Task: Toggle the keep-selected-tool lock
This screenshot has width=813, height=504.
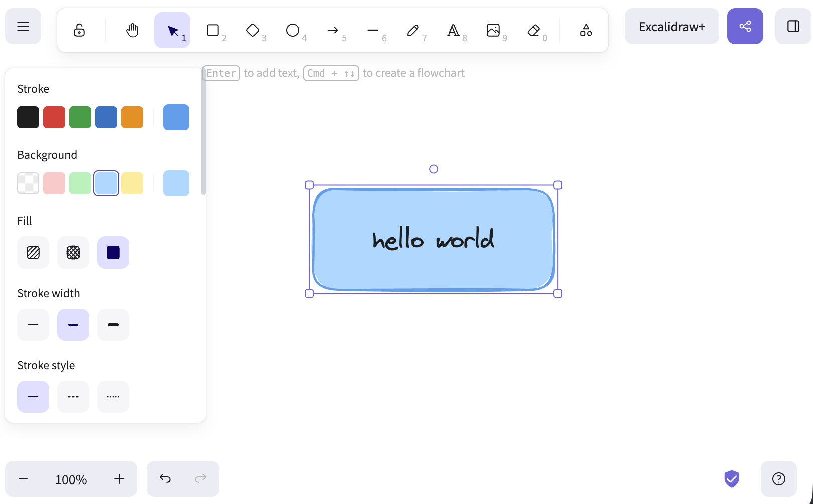Action: 79,30
